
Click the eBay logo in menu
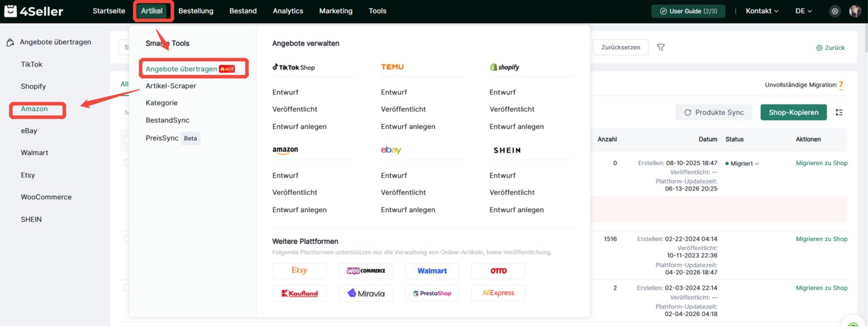(391, 150)
